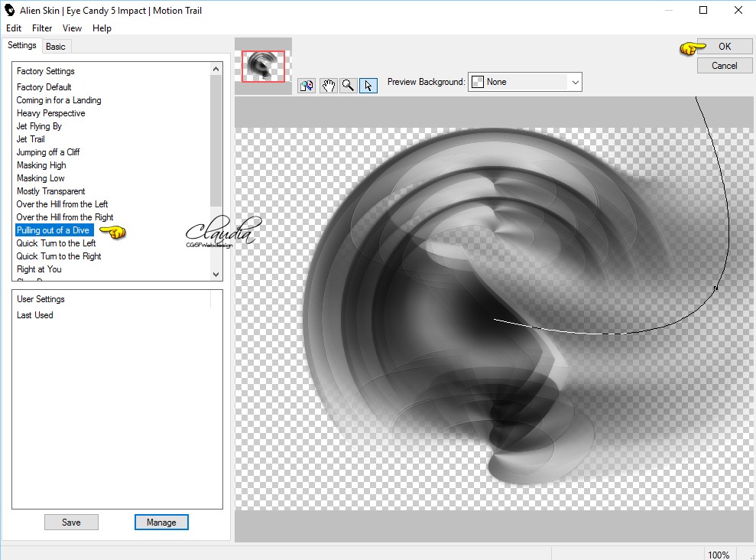This screenshot has width=756, height=560.
Task: Select the Heavy Perspective preset
Action: tap(50, 113)
